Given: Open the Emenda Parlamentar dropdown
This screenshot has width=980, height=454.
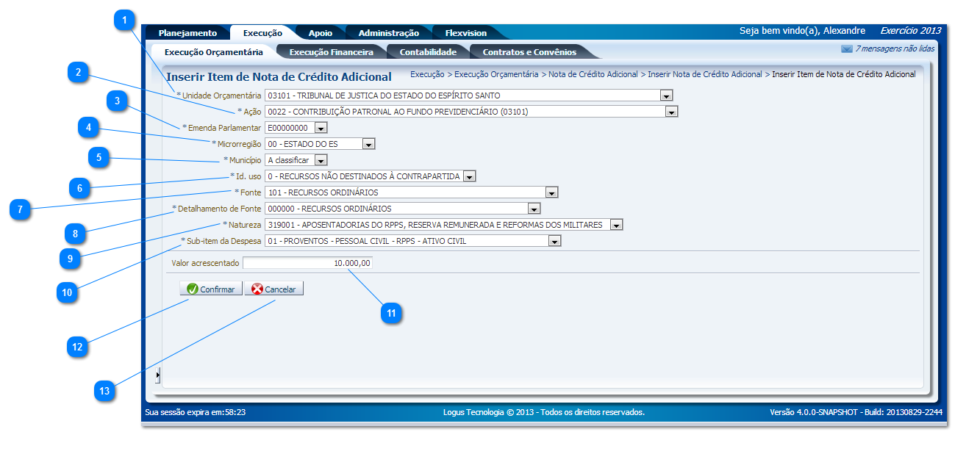Looking at the screenshot, I should (x=321, y=128).
